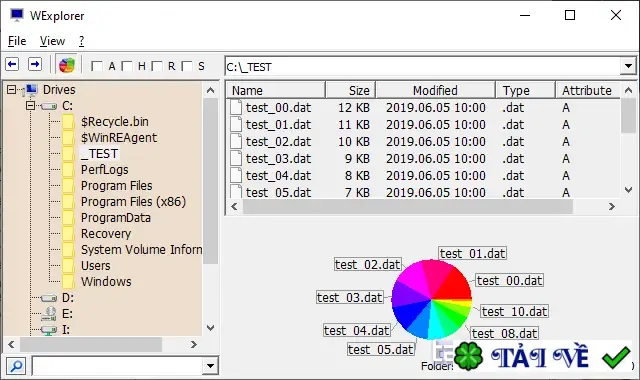Click the ProgramData folder icon
This screenshot has height=380, width=640.
pos(68,218)
